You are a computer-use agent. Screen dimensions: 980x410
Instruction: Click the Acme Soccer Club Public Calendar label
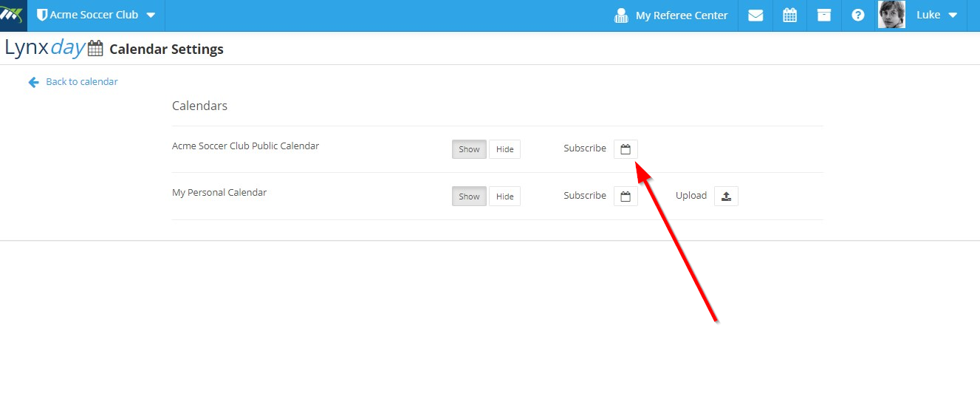(x=245, y=146)
